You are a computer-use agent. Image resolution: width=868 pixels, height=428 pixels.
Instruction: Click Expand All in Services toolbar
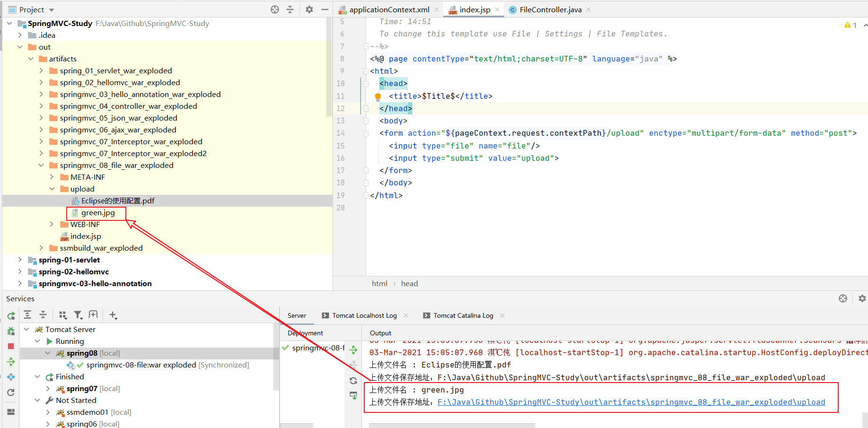[x=27, y=315]
